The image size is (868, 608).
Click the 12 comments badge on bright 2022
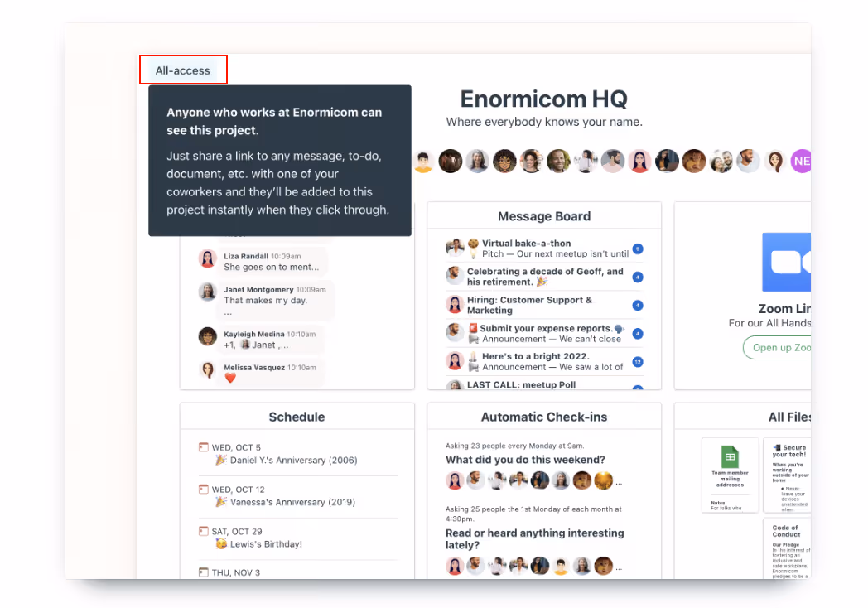point(638,362)
